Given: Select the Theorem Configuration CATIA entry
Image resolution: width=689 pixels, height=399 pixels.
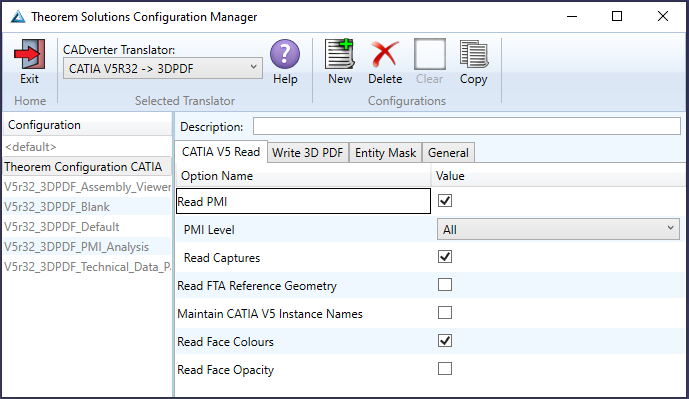Looking at the screenshot, I should (x=87, y=167).
